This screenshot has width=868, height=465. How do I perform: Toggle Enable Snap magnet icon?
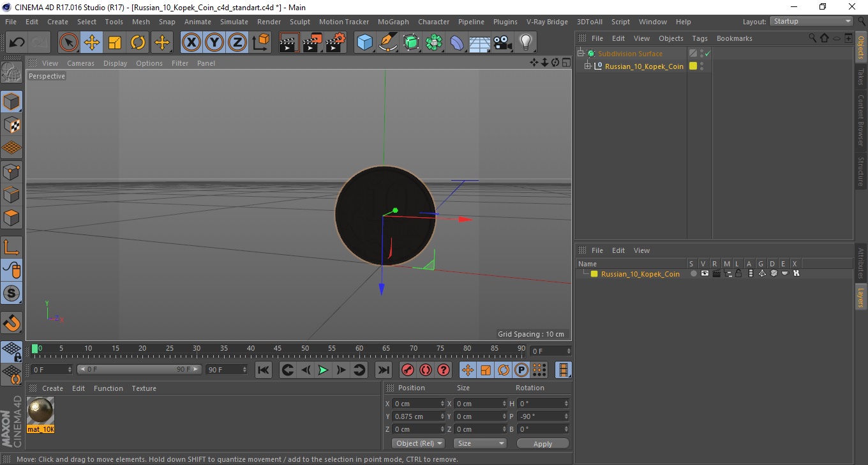point(11,323)
